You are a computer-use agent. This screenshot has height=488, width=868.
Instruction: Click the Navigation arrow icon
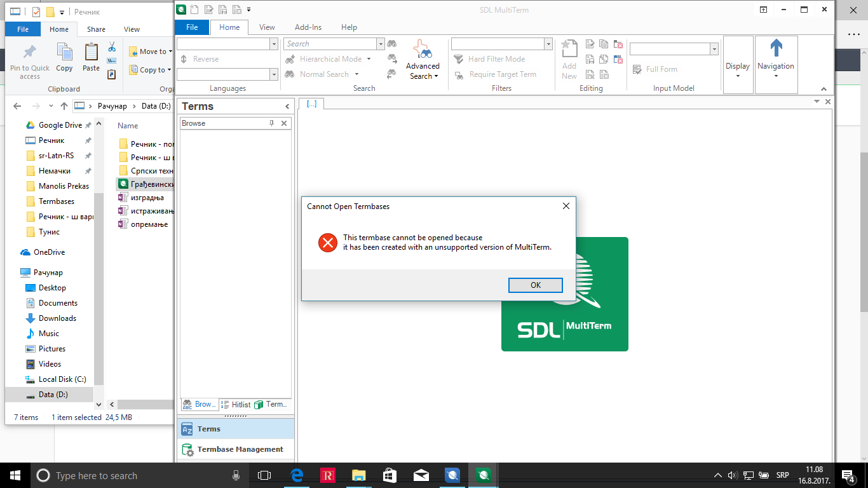pos(776,48)
